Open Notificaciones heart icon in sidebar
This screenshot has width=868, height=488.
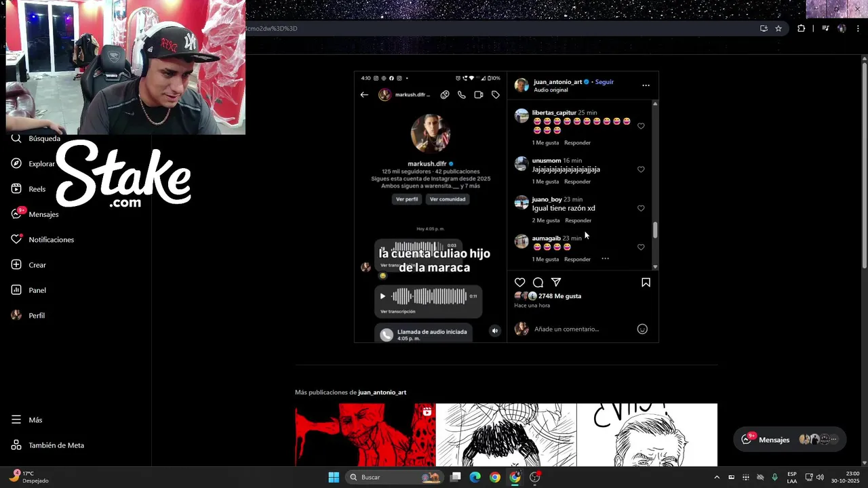point(16,239)
